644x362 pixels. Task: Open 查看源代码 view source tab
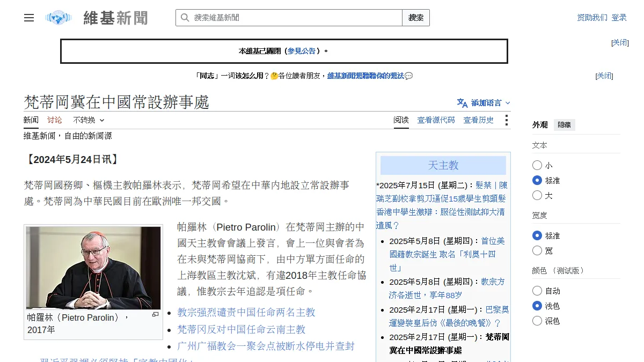[x=436, y=120]
